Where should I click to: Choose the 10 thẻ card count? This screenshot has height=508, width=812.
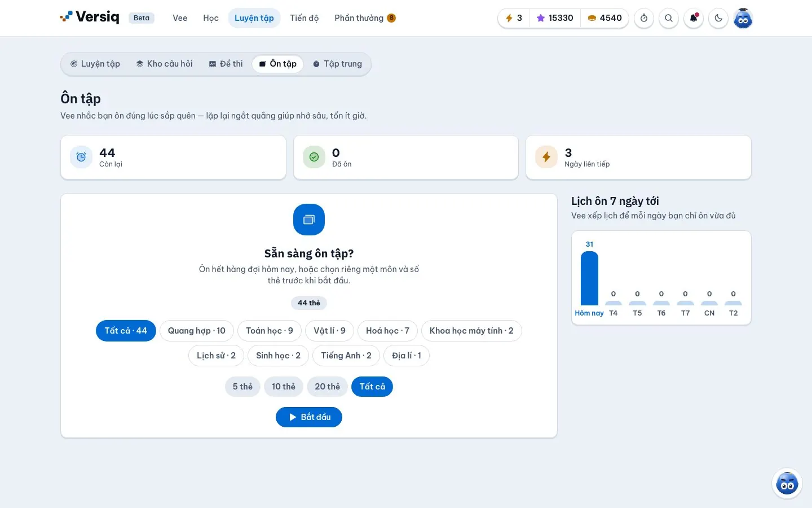pos(284,387)
